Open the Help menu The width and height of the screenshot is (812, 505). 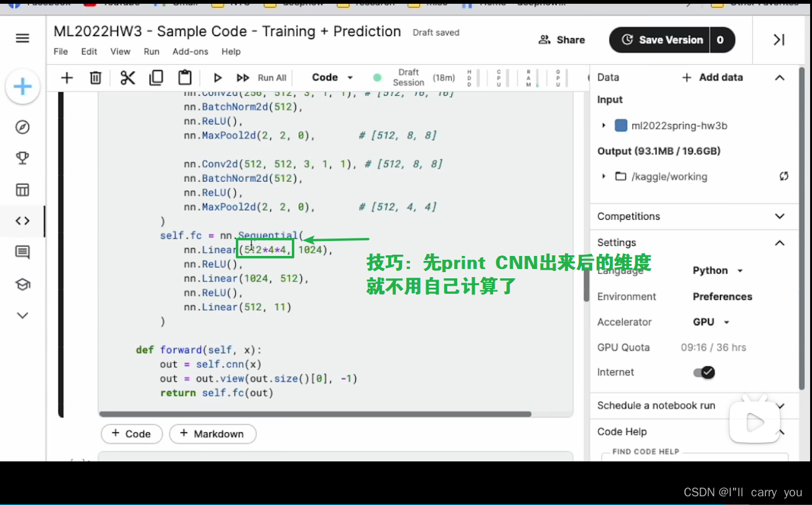click(231, 52)
